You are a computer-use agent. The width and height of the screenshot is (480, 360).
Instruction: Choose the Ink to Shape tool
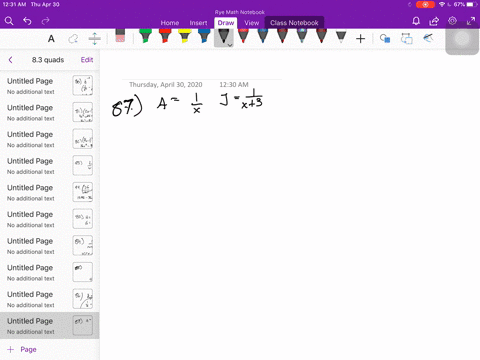[407, 39]
